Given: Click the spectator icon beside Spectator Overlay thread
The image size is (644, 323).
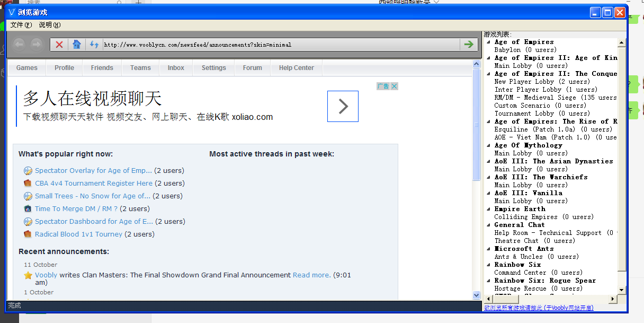Looking at the screenshot, I should pyautogui.click(x=28, y=170).
